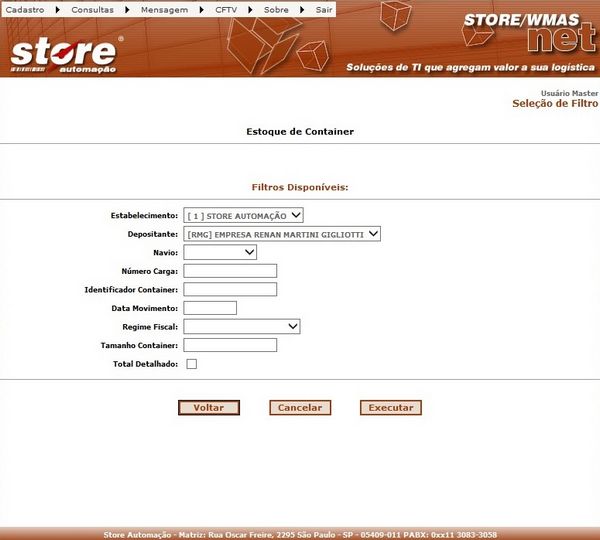Click the Store Automação logo
Screen dimensions: 600x540
[66, 54]
